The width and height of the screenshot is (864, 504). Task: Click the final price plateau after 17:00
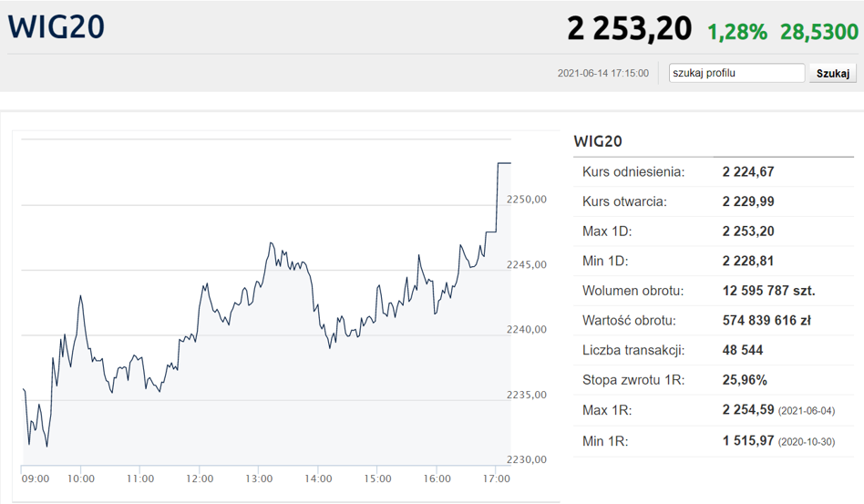click(x=504, y=163)
